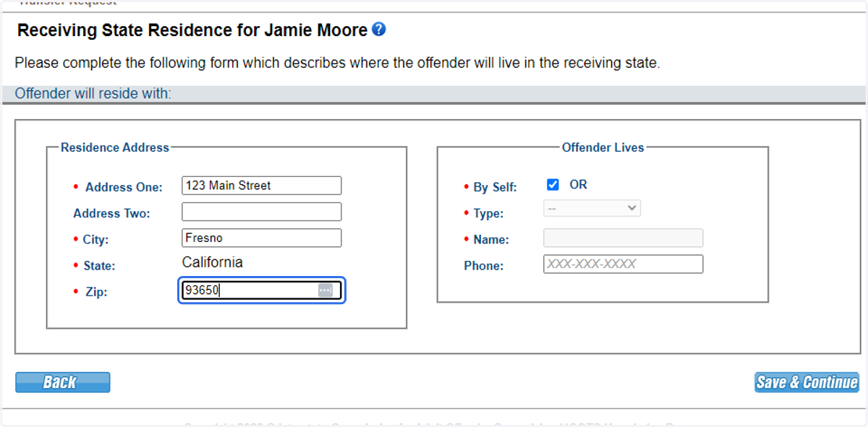Click the Name field in Offender Lives

(623, 238)
